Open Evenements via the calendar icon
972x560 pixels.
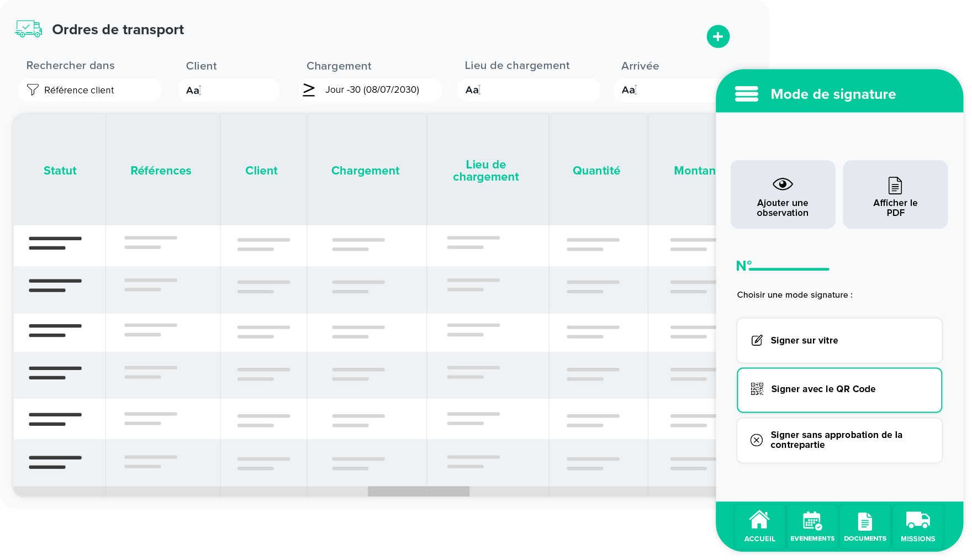click(812, 521)
